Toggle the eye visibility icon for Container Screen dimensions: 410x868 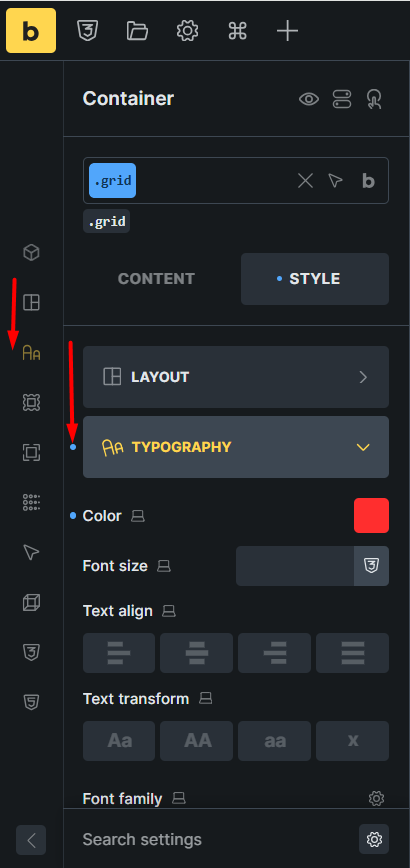coord(309,100)
